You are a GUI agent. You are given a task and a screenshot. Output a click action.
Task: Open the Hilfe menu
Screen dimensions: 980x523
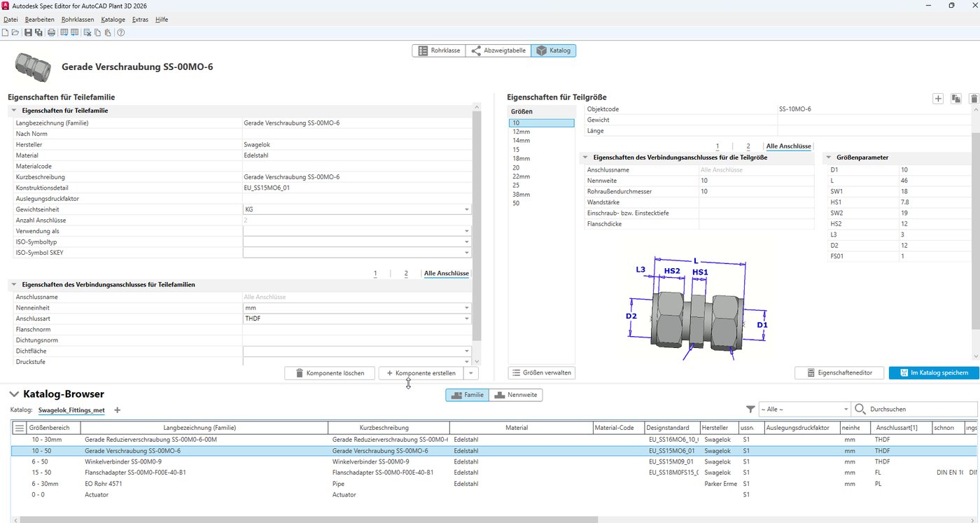coord(162,20)
